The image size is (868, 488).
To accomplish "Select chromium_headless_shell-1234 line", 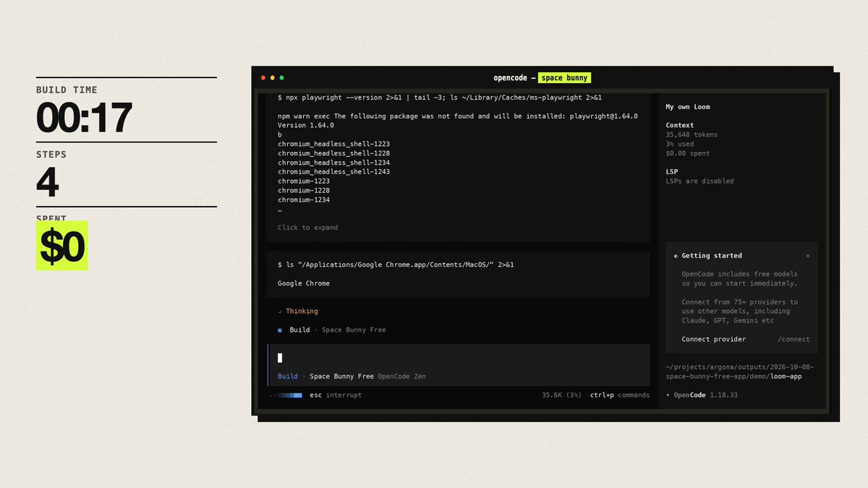I will tap(333, 163).
